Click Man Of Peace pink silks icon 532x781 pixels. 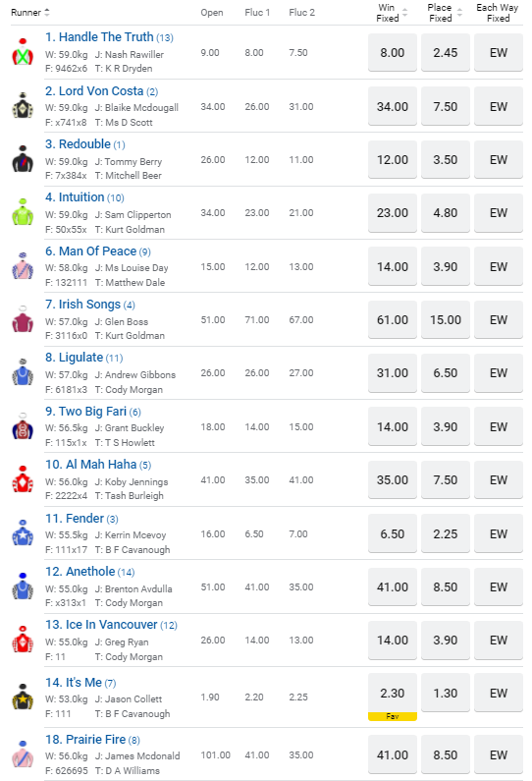pos(23,266)
